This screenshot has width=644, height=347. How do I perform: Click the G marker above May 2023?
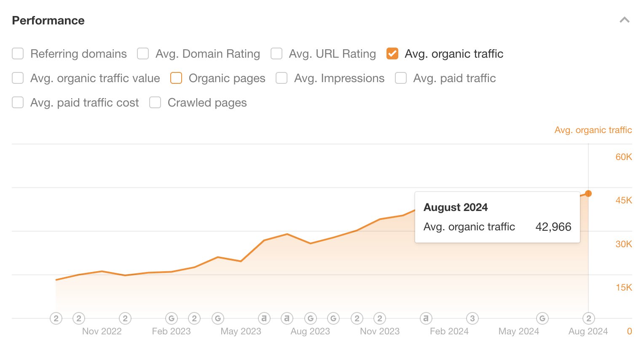(x=218, y=318)
